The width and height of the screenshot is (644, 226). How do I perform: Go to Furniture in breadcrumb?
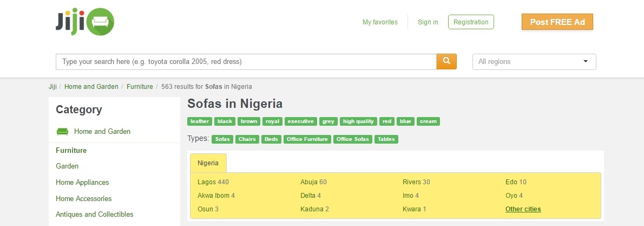click(140, 87)
